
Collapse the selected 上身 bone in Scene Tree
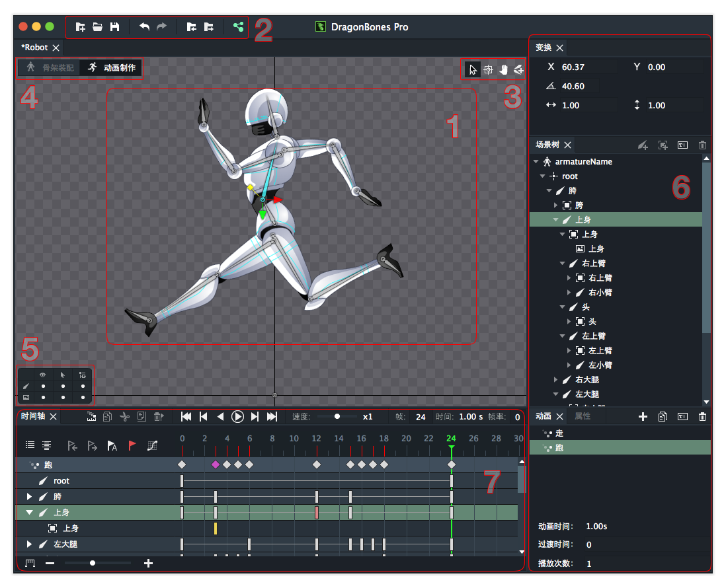coord(555,220)
